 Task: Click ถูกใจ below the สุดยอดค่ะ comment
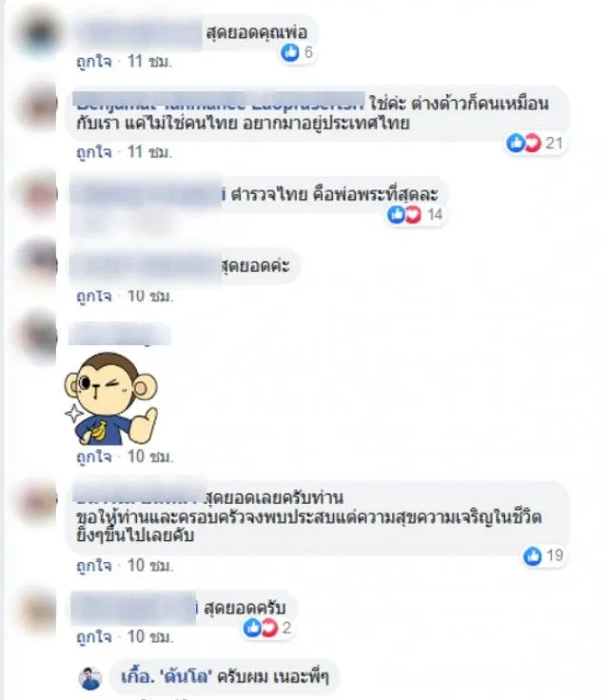94,296
